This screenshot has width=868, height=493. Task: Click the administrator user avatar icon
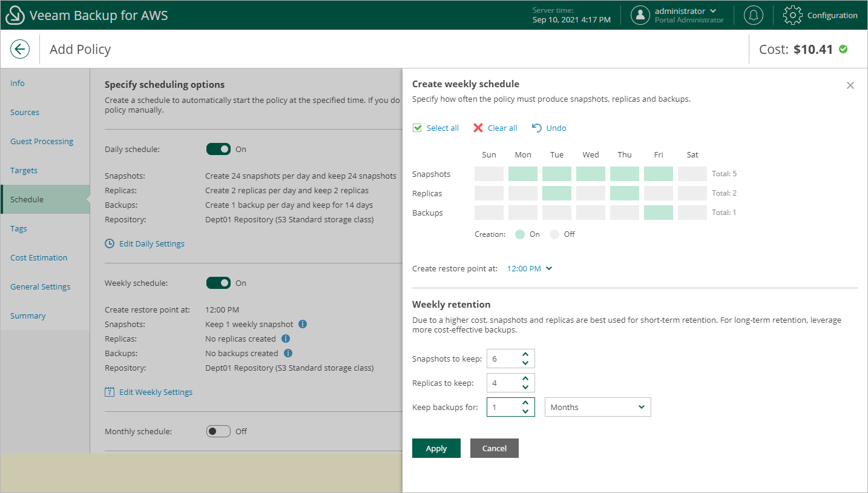coord(640,15)
